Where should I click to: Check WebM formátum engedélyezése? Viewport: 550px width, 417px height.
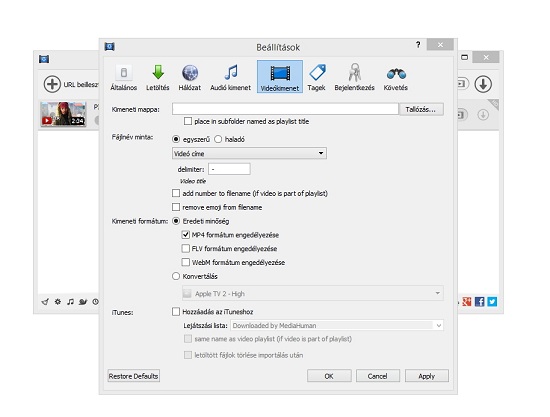pyautogui.click(x=186, y=262)
